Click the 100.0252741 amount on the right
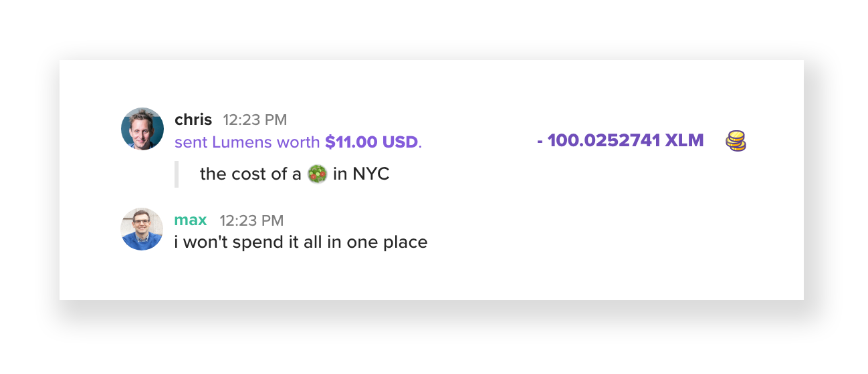This screenshot has width=868, height=374. point(604,141)
